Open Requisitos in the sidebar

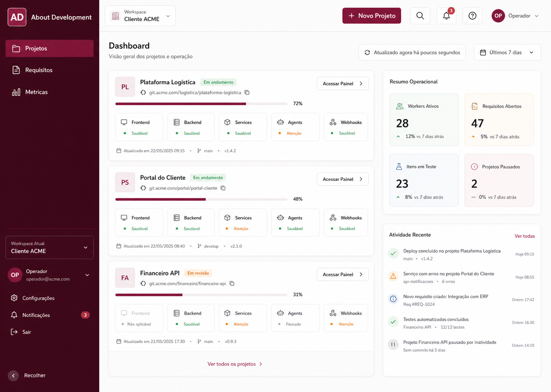(x=50, y=70)
